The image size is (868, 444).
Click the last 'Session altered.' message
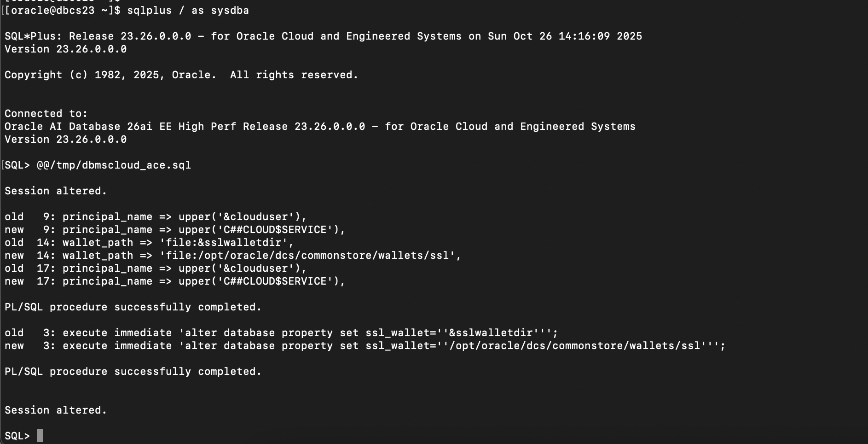click(x=56, y=410)
